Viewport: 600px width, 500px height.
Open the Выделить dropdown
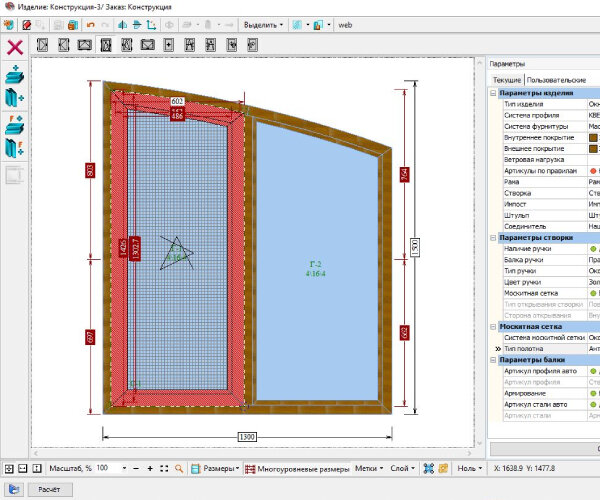[x=263, y=25]
